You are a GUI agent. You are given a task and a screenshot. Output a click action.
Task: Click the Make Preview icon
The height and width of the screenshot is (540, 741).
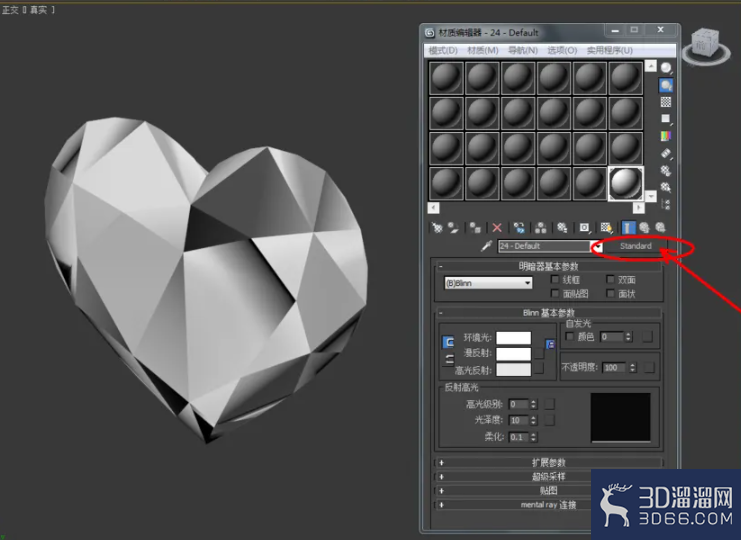(666, 153)
